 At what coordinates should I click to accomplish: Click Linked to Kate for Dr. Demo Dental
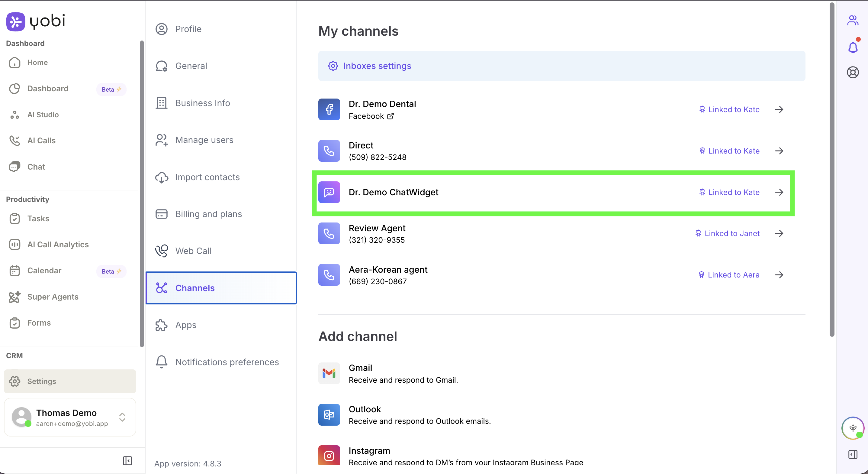729,109
